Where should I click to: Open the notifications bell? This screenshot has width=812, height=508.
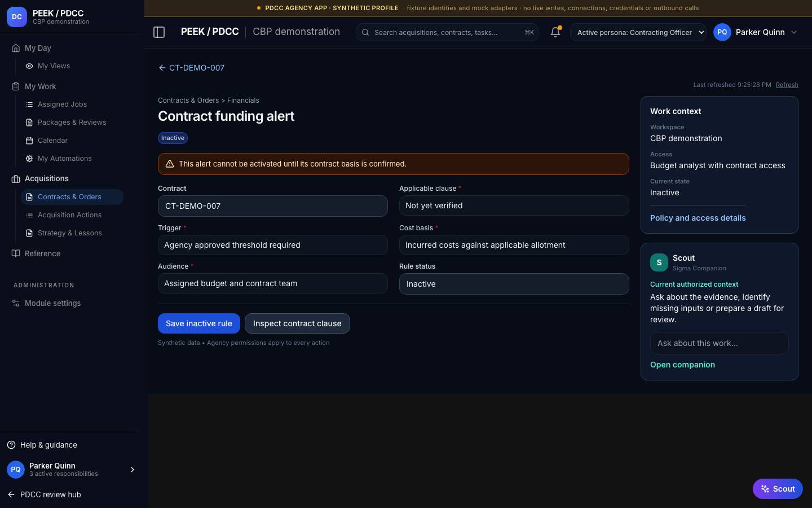point(555,32)
